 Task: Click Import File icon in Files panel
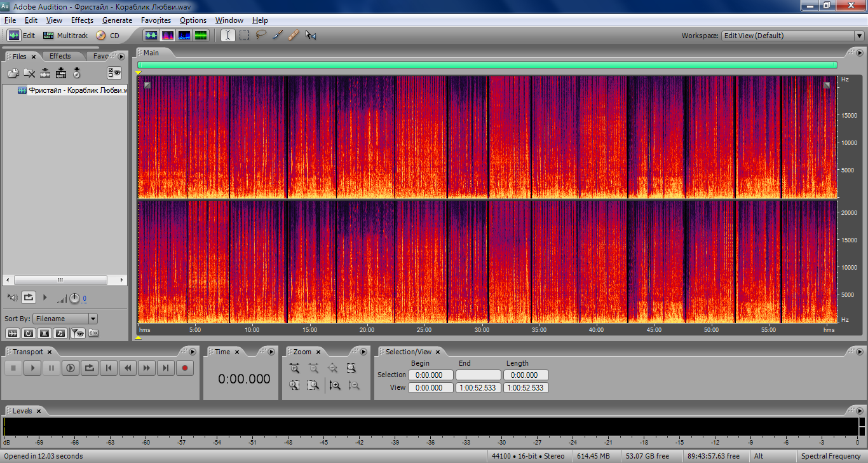click(13, 73)
